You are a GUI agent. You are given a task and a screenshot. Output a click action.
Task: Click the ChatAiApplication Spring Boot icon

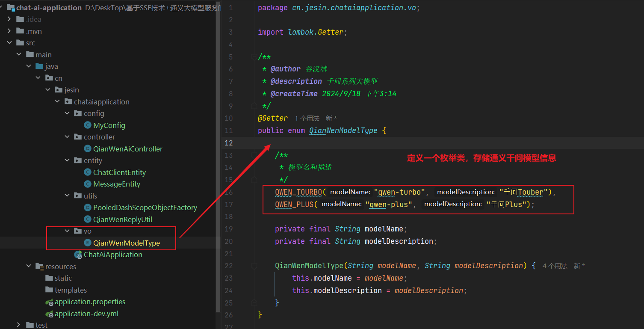(x=78, y=255)
